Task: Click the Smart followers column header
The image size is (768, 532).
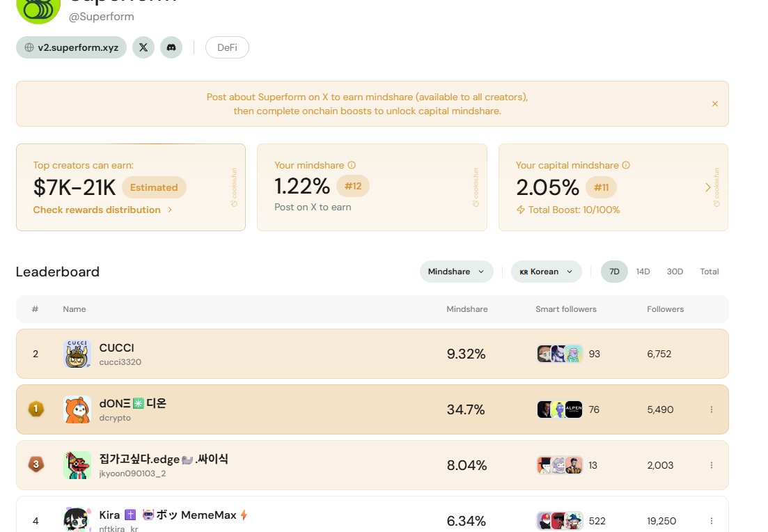Action: (x=565, y=309)
